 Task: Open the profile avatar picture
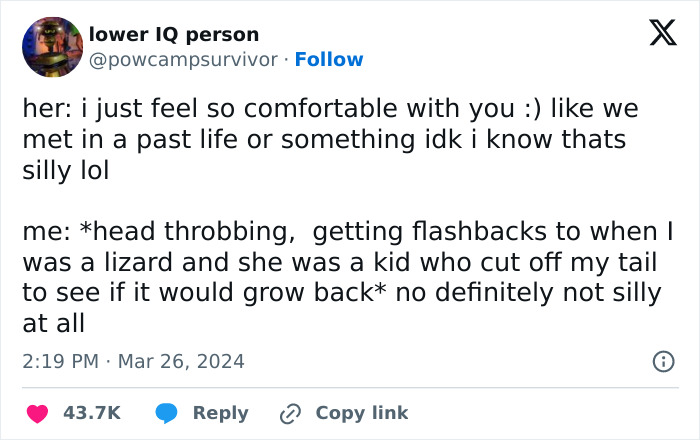point(52,47)
